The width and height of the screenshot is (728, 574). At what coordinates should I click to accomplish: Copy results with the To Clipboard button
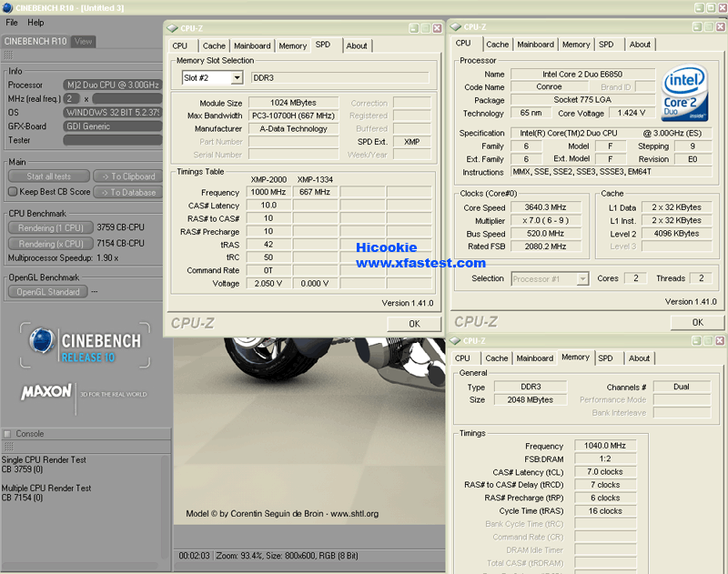pyautogui.click(x=128, y=176)
